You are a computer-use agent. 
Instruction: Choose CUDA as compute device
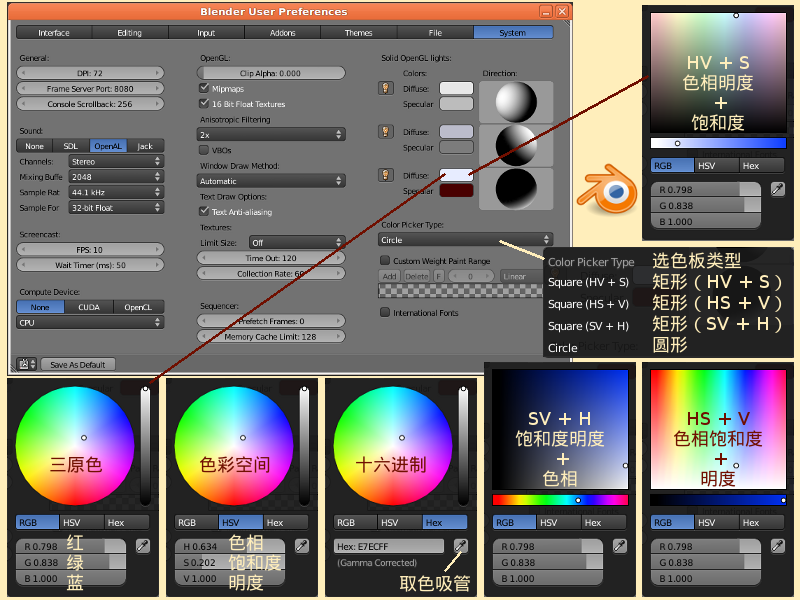89,307
